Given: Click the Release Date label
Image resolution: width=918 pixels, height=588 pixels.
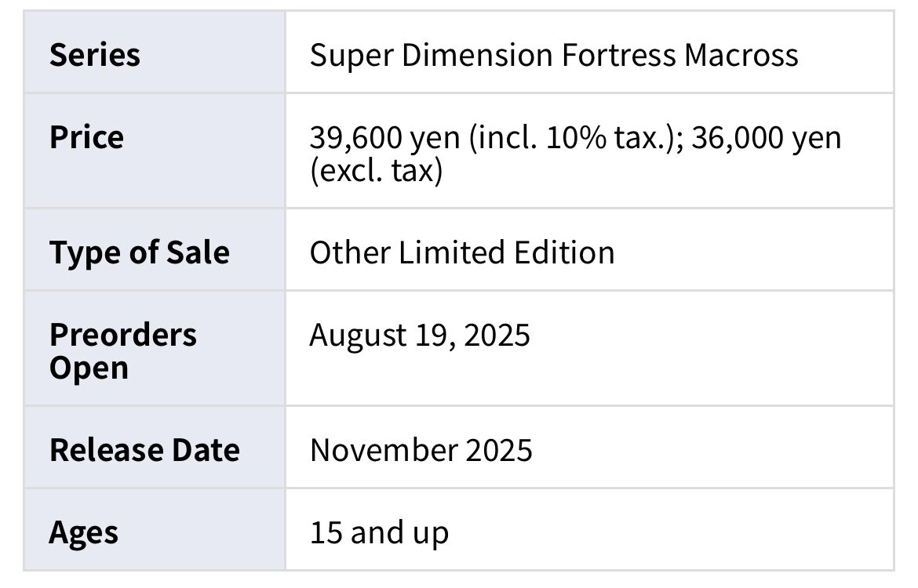Looking at the screenshot, I should coord(144,450).
